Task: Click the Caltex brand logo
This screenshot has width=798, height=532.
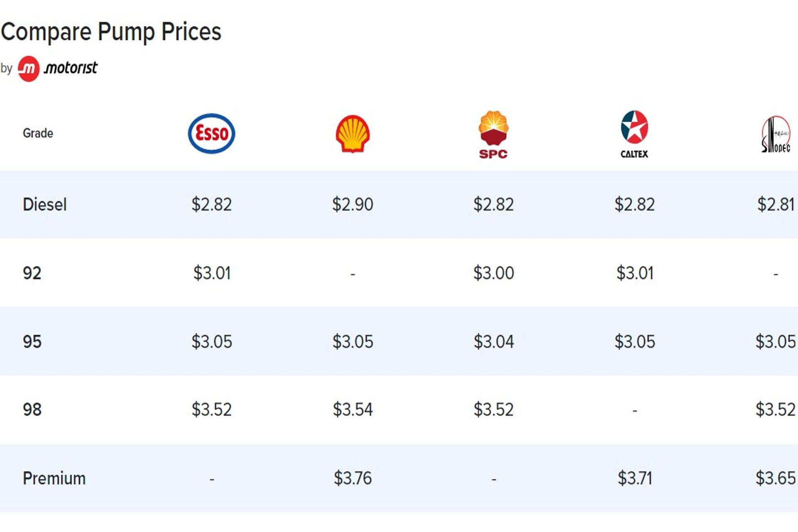Action: (x=634, y=134)
